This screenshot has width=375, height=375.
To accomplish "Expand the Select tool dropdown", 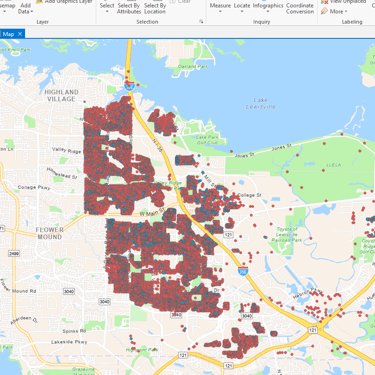I will (107, 8).
